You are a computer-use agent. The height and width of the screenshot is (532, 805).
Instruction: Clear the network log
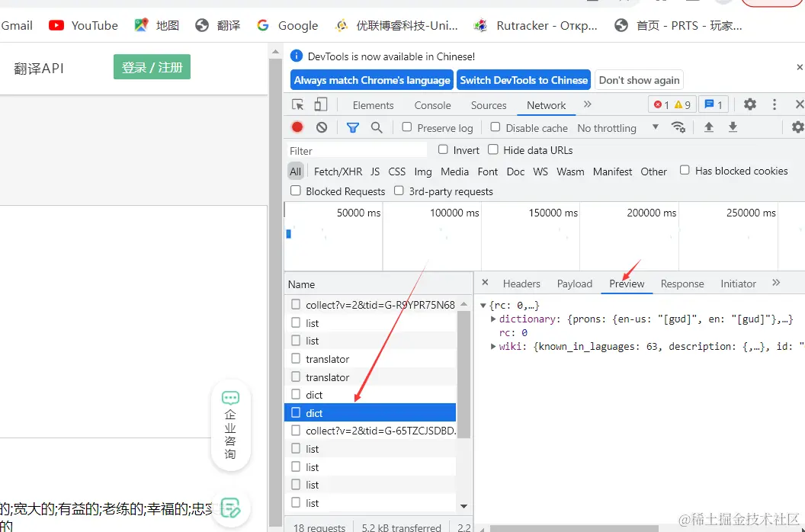pos(322,127)
